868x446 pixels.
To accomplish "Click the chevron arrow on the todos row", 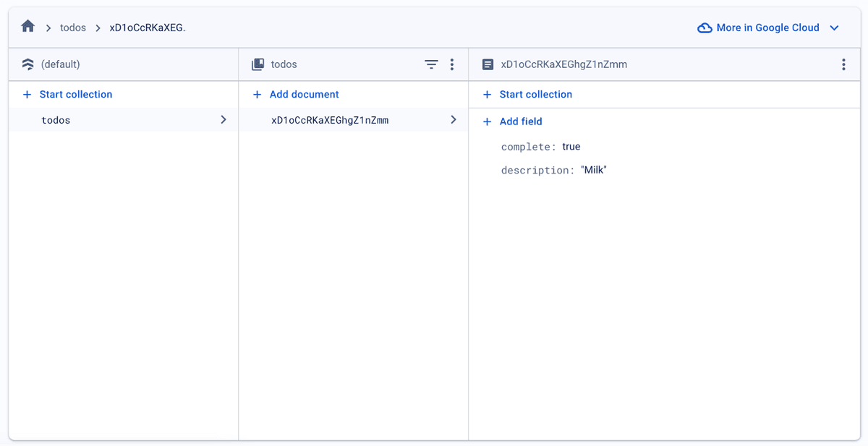I will (x=224, y=120).
